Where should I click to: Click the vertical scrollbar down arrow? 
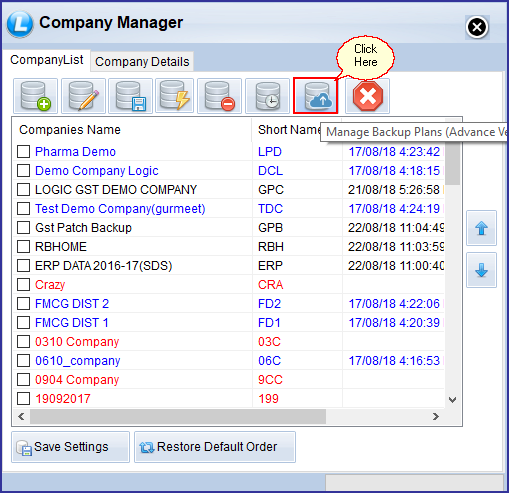click(452, 399)
